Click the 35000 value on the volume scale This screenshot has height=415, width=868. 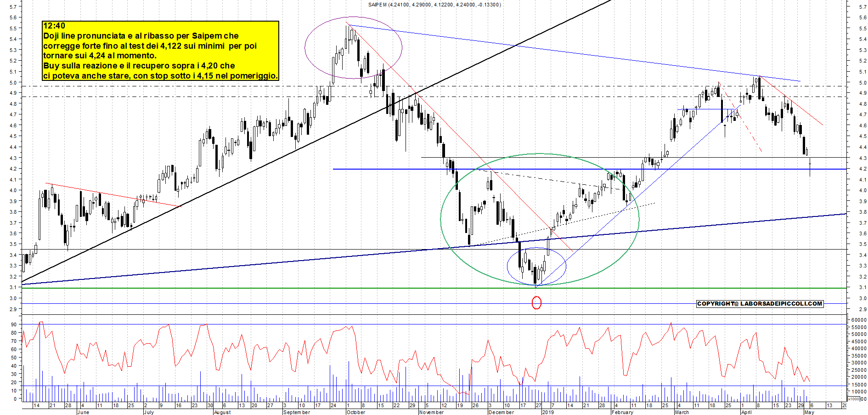tap(859, 356)
